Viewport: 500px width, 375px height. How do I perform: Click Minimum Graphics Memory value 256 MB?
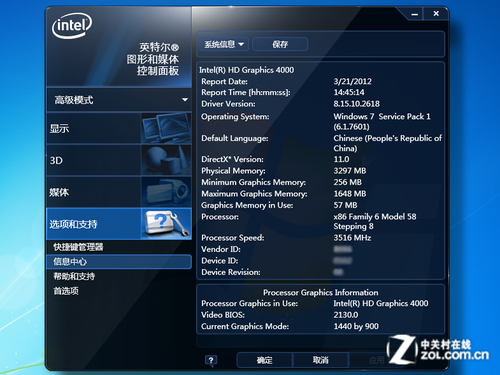pyautogui.click(x=348, y=182)
